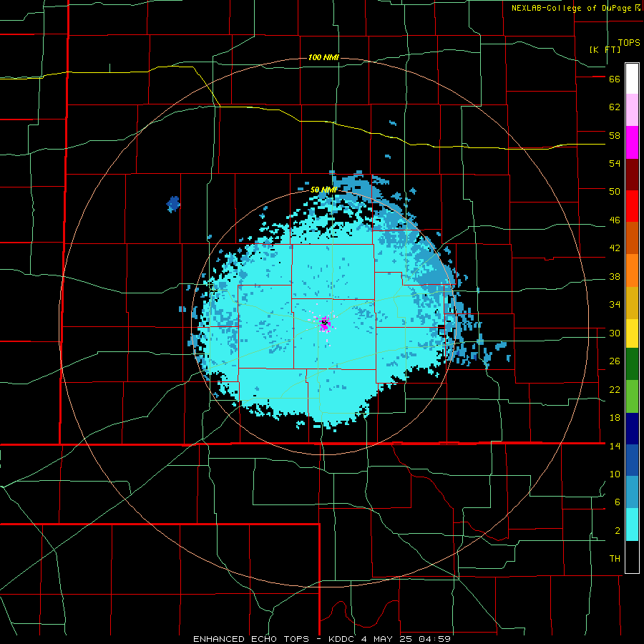The width and height of the screenshot is (644, 644).
Task: Click the "6" scale value
Action: coord(618,502)
